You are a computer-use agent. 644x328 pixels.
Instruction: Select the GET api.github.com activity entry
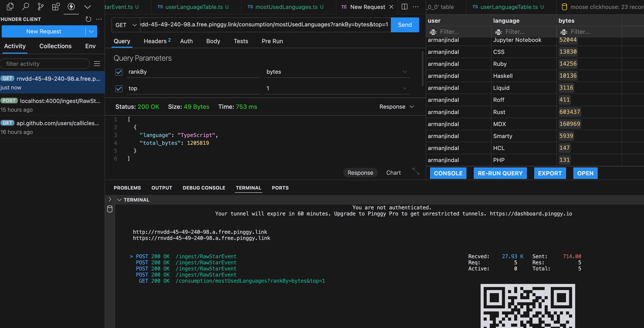pos(52,127)
